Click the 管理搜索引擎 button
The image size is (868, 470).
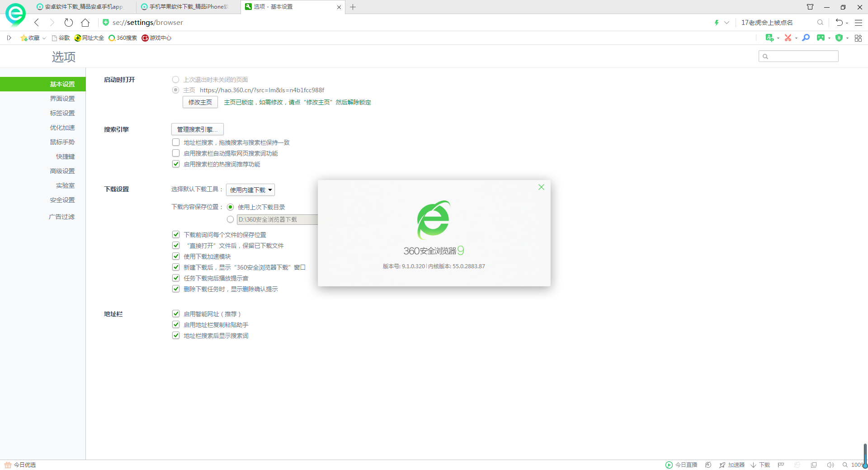pyautogui.click(x=198, y=129)
